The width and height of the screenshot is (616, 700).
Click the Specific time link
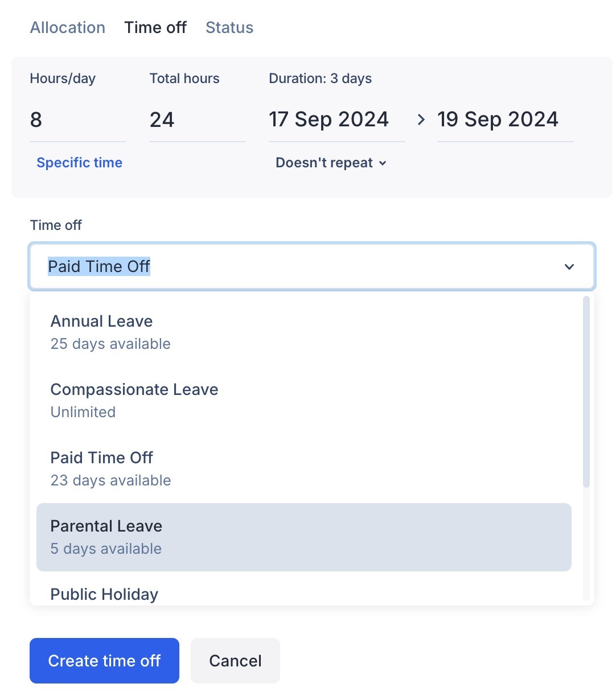pos(80,163)
